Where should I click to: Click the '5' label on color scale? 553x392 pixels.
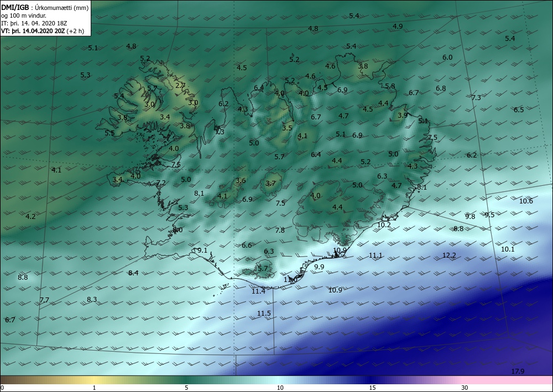pyautogui.click(x=186, y=388)
